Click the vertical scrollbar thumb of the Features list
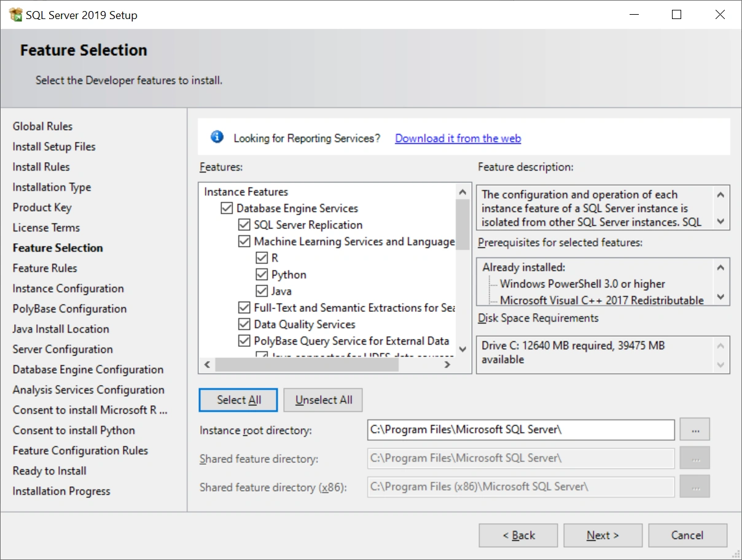 463,225
